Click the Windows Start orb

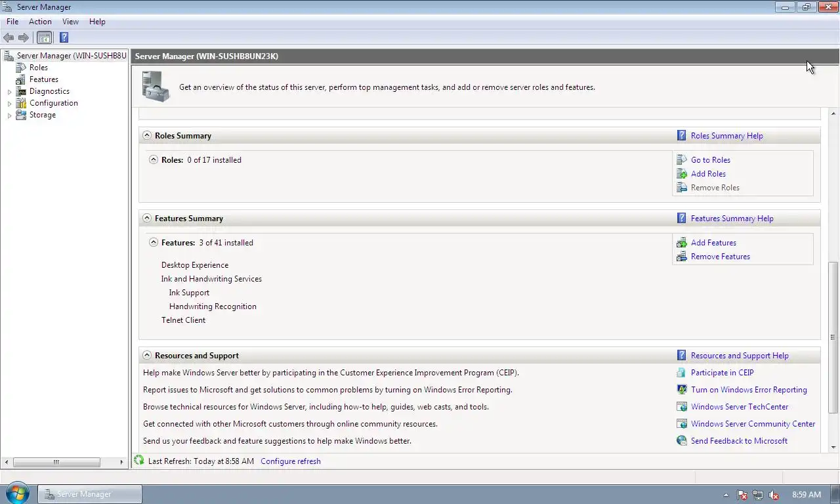coord(17,493)
